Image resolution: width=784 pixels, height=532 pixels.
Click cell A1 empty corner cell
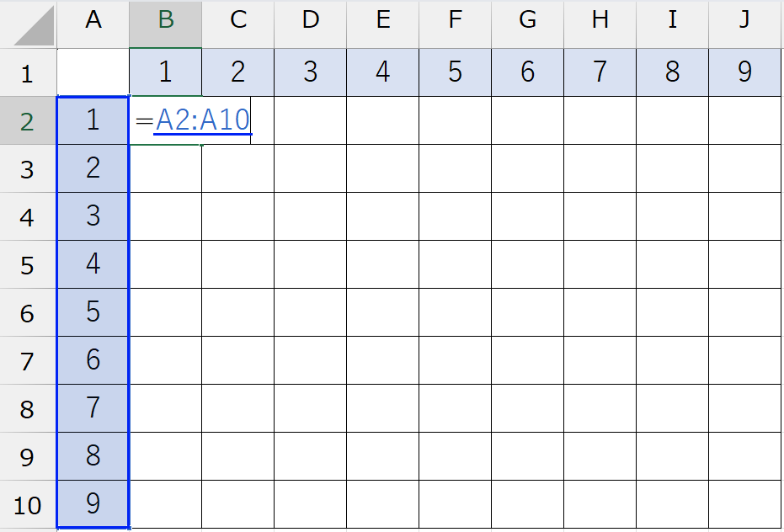coord(93,72)
